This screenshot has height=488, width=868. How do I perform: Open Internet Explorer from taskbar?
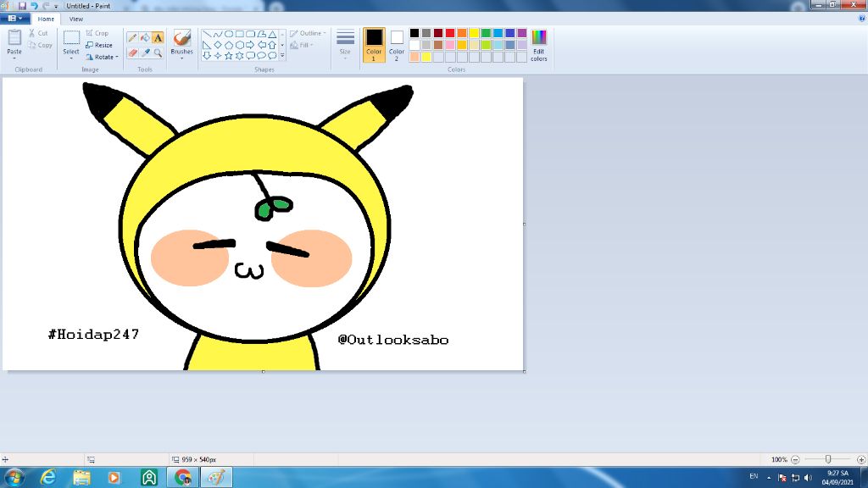pyautogui.click(x=48, y=477)
